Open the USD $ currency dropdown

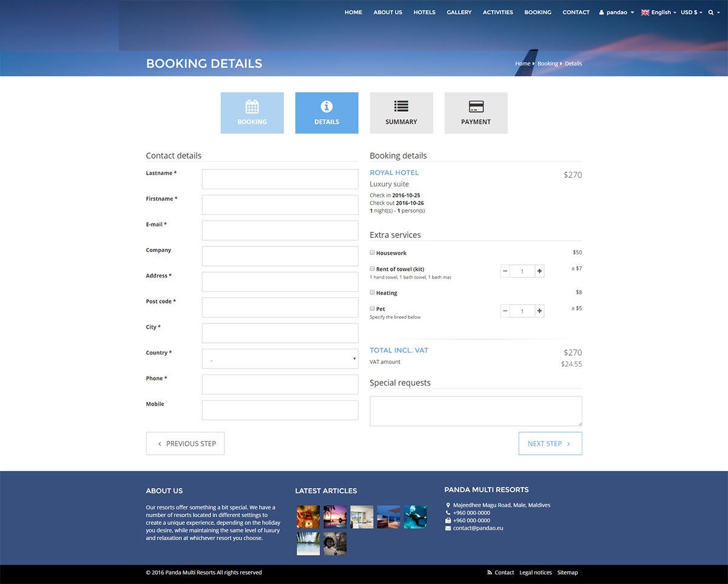click(691, 12)
